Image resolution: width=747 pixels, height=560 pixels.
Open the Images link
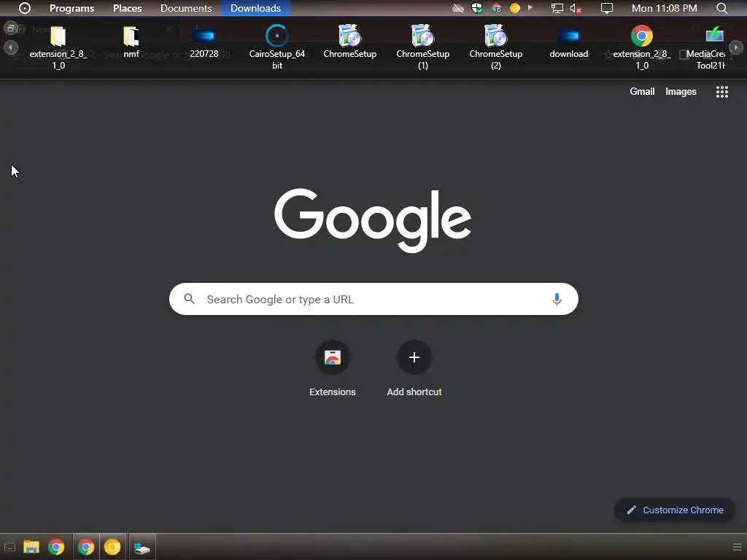coord(681,91)
